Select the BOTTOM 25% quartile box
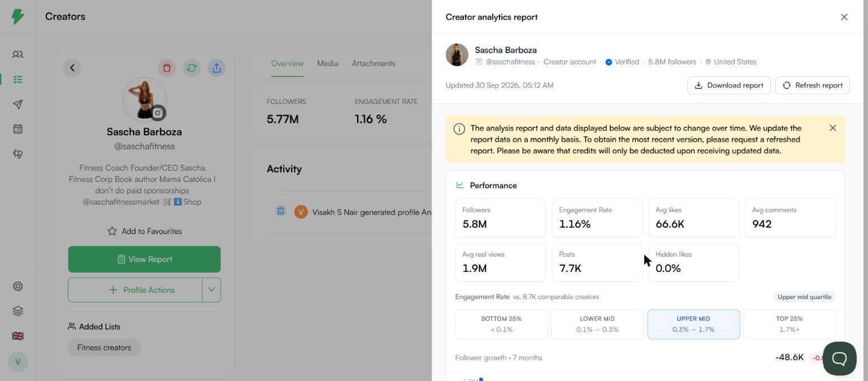The height and width of the screenshot is (381, 868). [x=501, y=324]
